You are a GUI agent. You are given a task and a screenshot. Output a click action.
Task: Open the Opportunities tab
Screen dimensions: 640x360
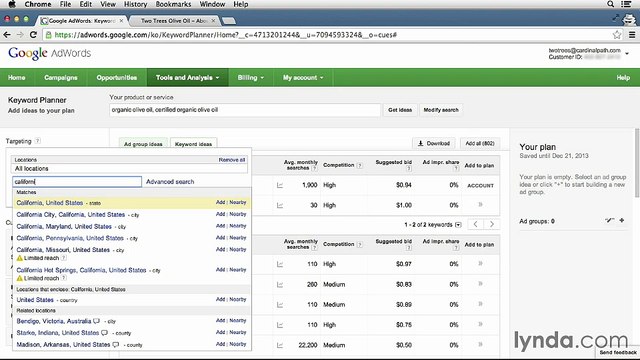pyautogui.click(x=117, y=78)
